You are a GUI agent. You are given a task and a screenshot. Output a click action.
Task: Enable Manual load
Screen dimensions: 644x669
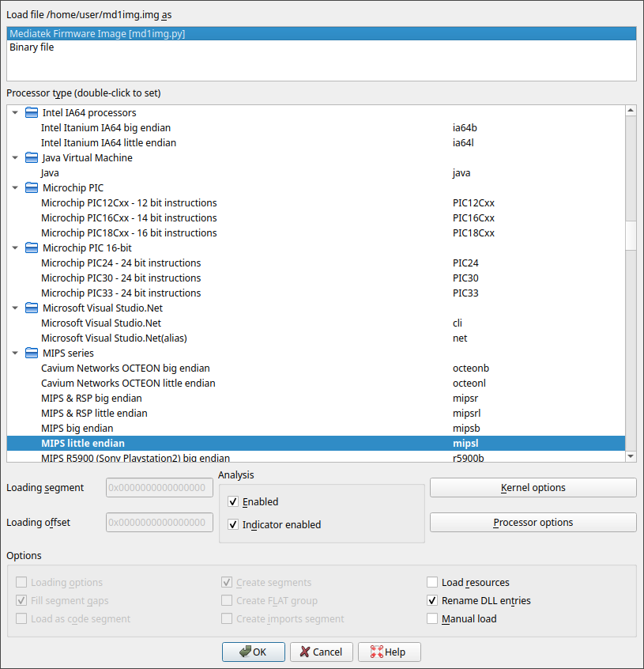pyautogui.click(x=432, y=618)
